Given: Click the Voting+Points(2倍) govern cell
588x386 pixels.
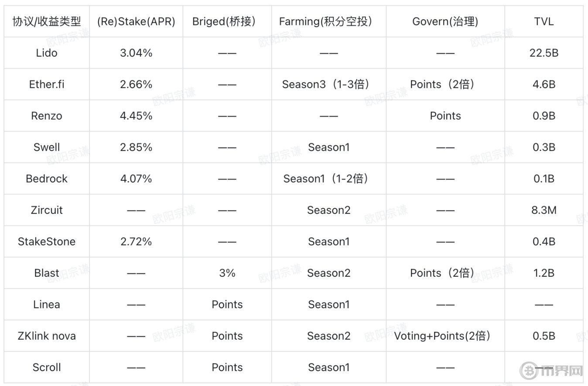Looking at the screenshot, I should tap(445, 336).
